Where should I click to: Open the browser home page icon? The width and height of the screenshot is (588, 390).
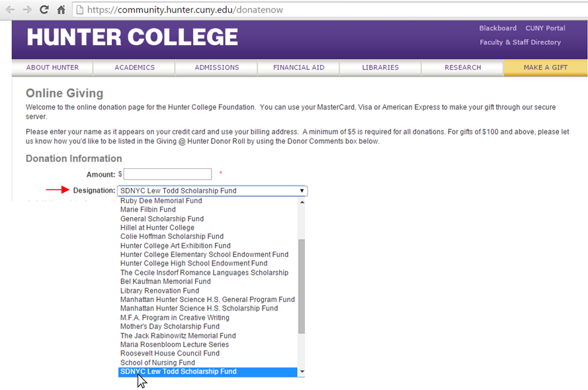point(61,9)
